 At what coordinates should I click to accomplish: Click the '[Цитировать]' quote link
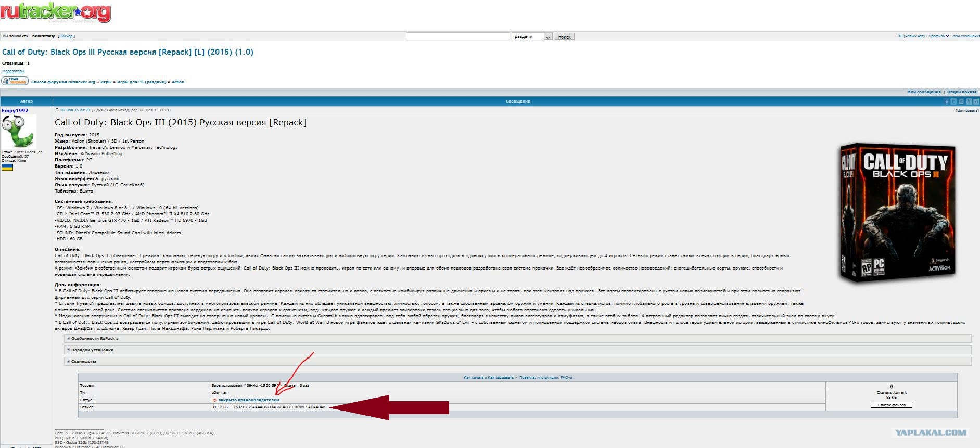[967, 110]
